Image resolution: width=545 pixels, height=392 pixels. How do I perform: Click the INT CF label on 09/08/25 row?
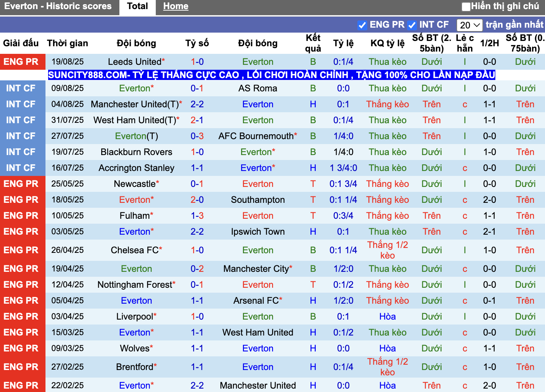coord(21,88)
